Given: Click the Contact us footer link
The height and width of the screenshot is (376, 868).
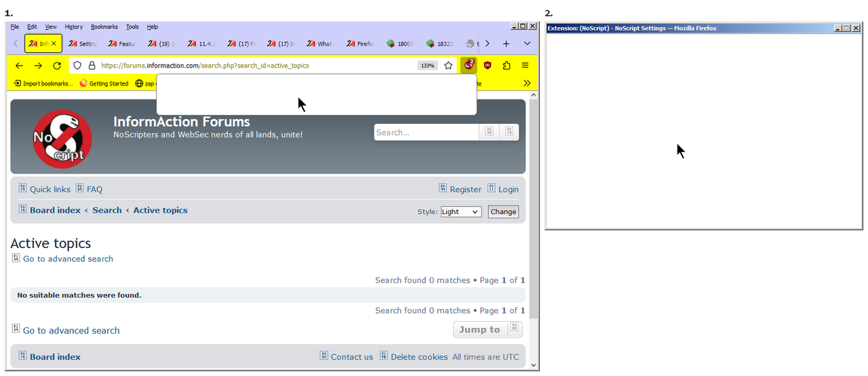Looking at the screenshot, I should [x=352, y=357].
